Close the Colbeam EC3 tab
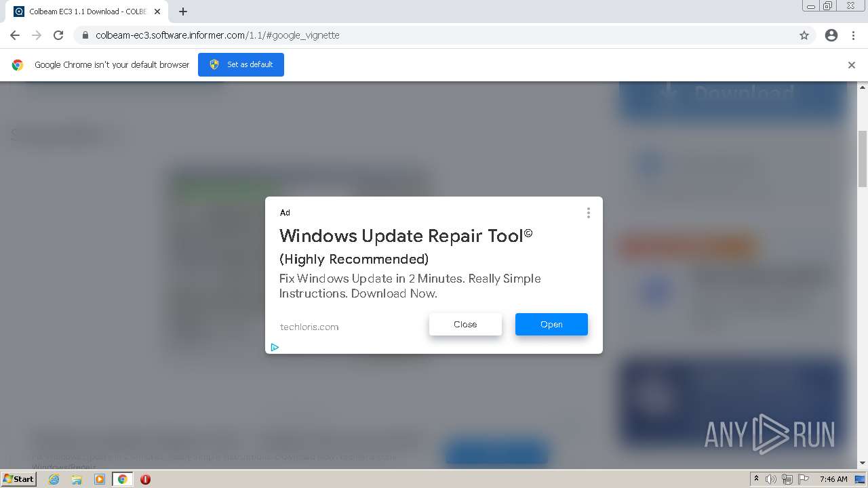The width and height of the screenshot is (868, 488). pos(157,12)
